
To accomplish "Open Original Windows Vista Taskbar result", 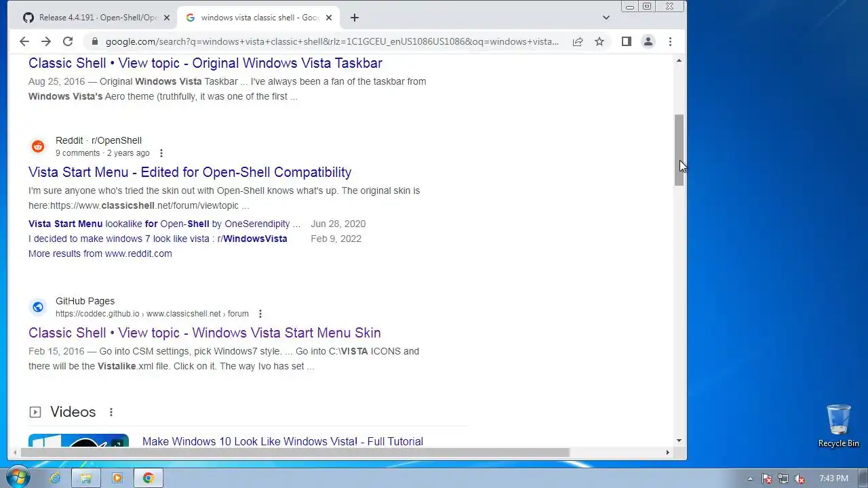I will (205, 63).
